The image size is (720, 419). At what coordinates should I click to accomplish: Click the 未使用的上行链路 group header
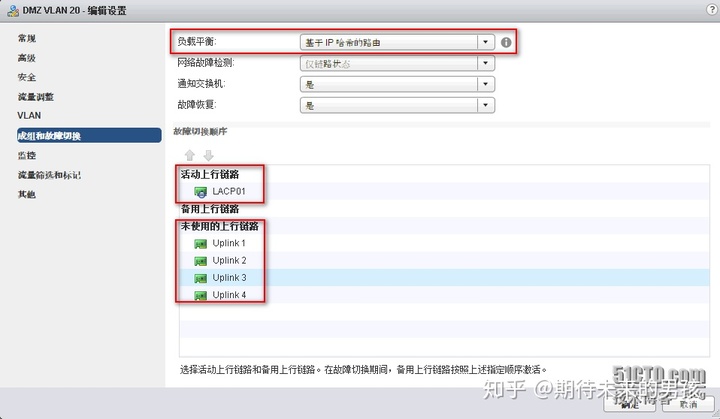point(219,226)
